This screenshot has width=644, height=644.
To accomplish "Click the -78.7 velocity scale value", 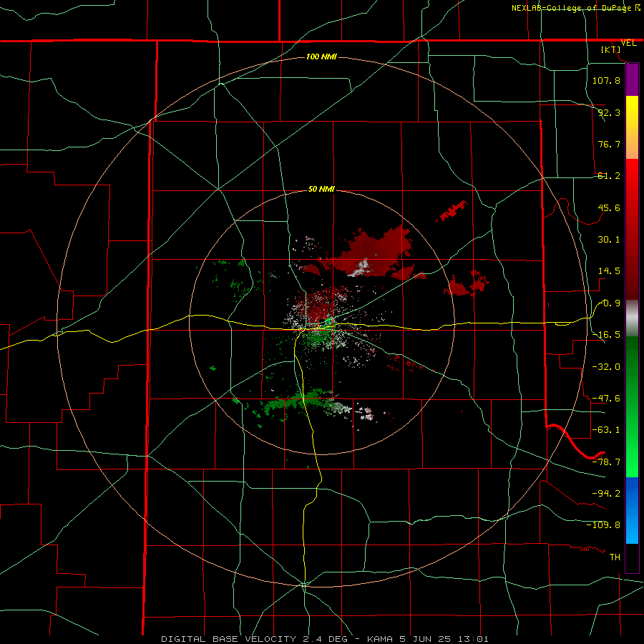I will [x=606, y=462].
